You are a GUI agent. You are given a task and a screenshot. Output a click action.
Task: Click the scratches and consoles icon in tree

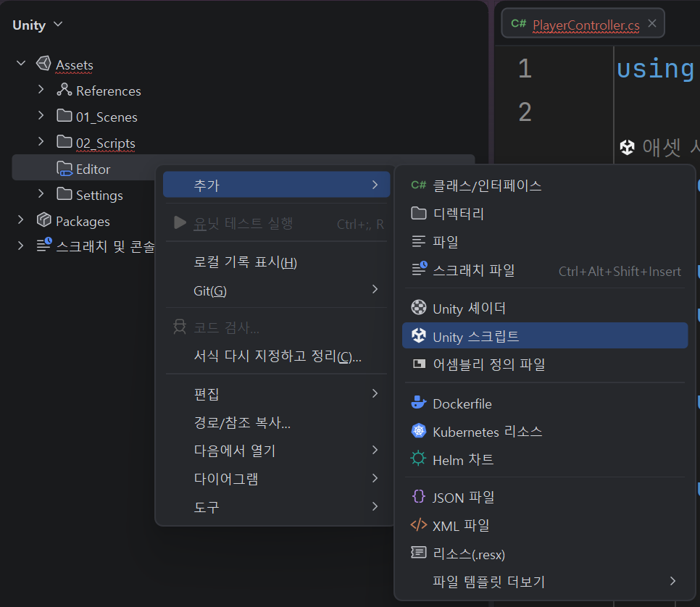coord(44,245)
